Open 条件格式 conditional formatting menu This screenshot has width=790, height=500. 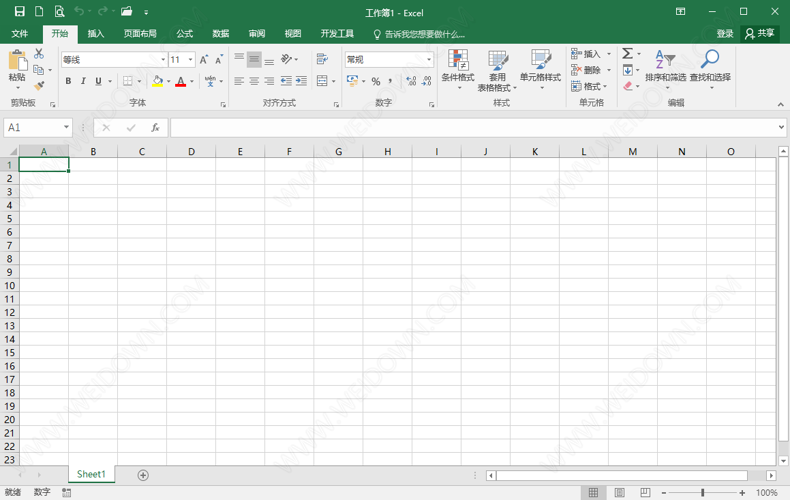tap(458, 70)
